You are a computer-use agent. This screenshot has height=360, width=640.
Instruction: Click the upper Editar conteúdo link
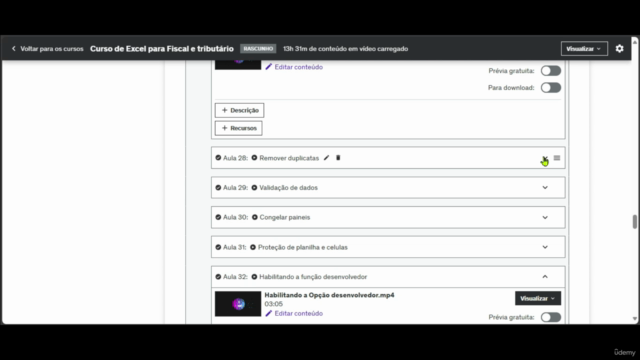pos(298,67)
